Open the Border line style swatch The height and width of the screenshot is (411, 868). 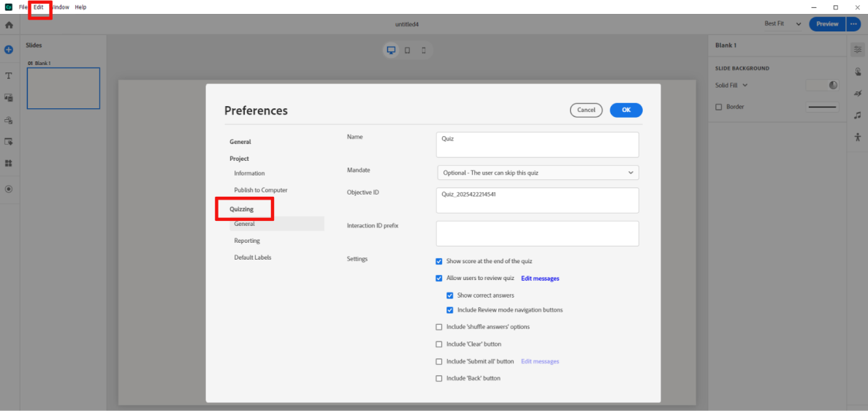(x=822, y=107)
